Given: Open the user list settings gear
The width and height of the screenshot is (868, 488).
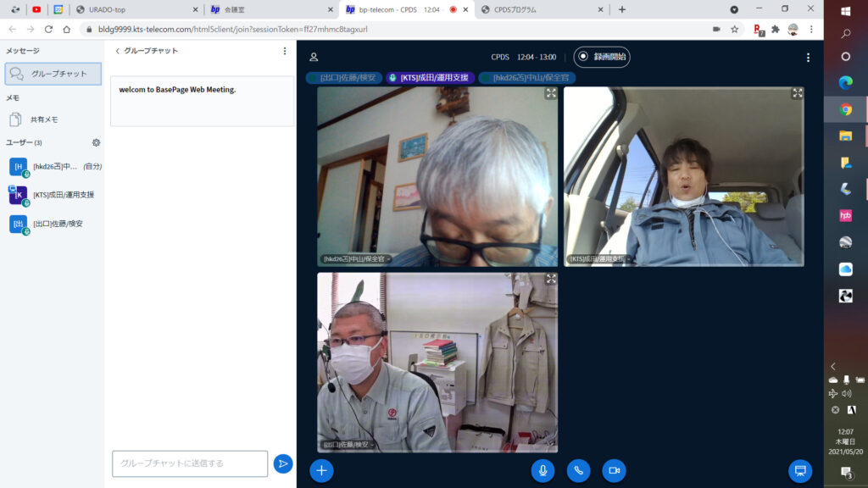Looking at the screenshot, I should click(x=96, y=142).
